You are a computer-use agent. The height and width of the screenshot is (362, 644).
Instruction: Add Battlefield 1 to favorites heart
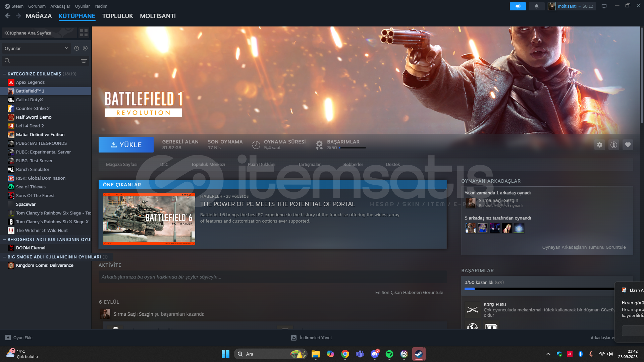point(628,145)
